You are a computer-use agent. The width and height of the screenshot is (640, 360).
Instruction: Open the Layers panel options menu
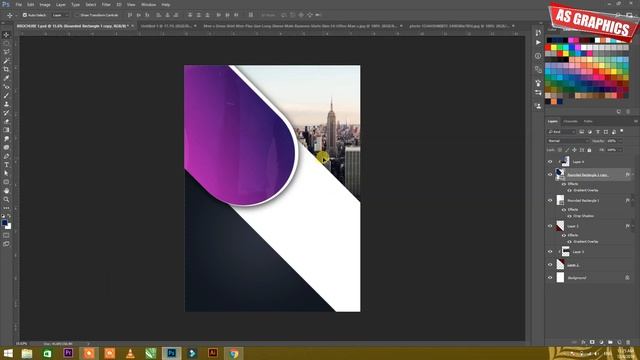[x=636, y=121]
